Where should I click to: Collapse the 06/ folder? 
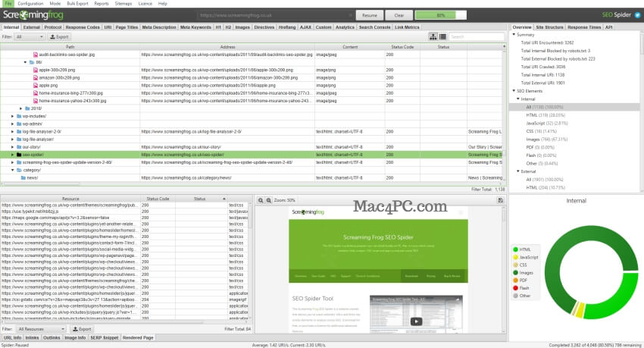pos(25,62)
